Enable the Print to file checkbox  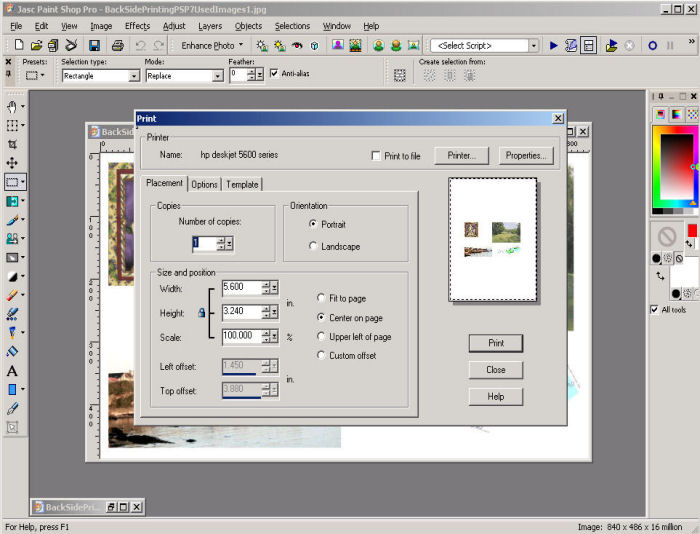(x=376, y=156)
